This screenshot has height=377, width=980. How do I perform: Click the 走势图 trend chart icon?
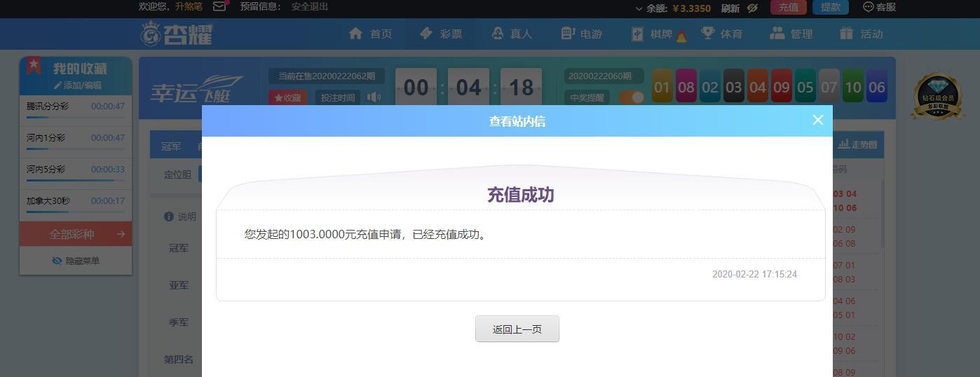tap(843, 144)
